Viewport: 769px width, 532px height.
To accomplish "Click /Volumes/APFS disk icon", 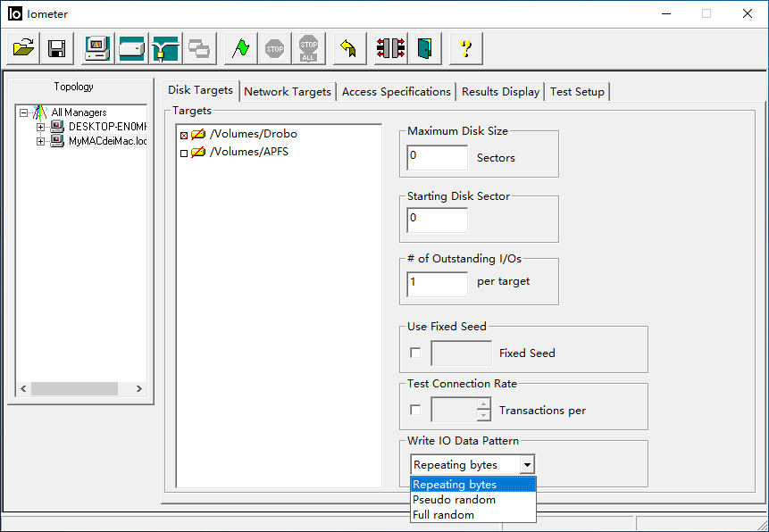I will [x=198, y=152].
